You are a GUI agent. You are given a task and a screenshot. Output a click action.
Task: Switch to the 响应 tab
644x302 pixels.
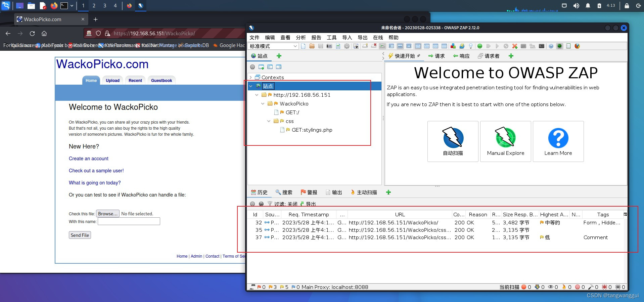point(461,56)
